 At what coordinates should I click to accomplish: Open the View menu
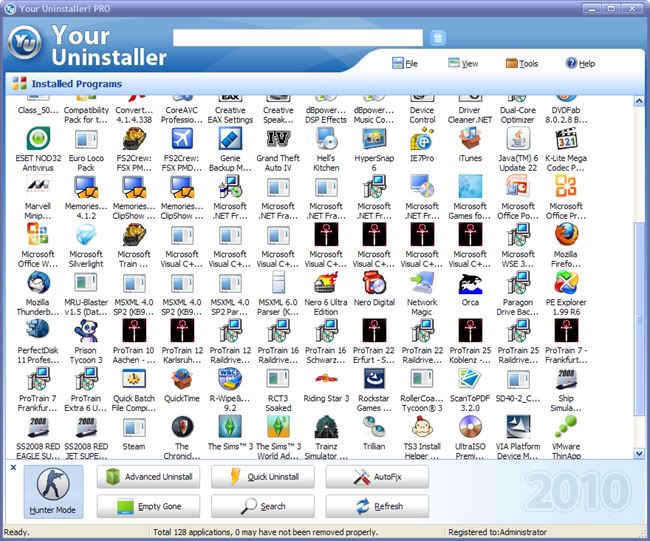click(463, 63)
